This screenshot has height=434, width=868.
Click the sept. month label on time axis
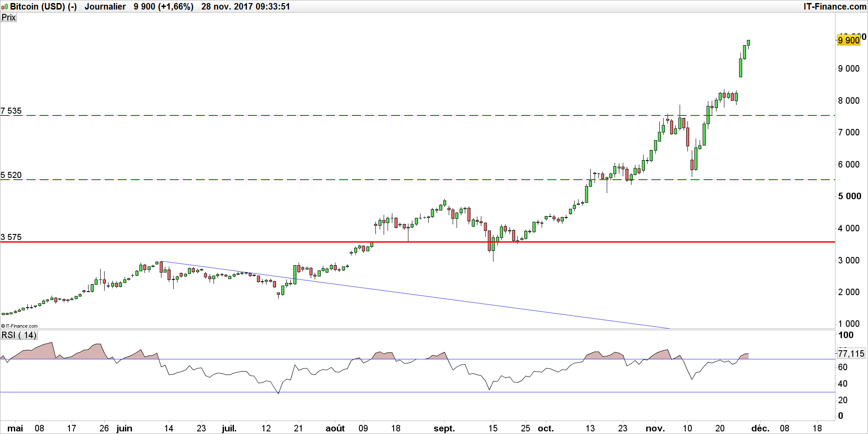click(444, 428)
